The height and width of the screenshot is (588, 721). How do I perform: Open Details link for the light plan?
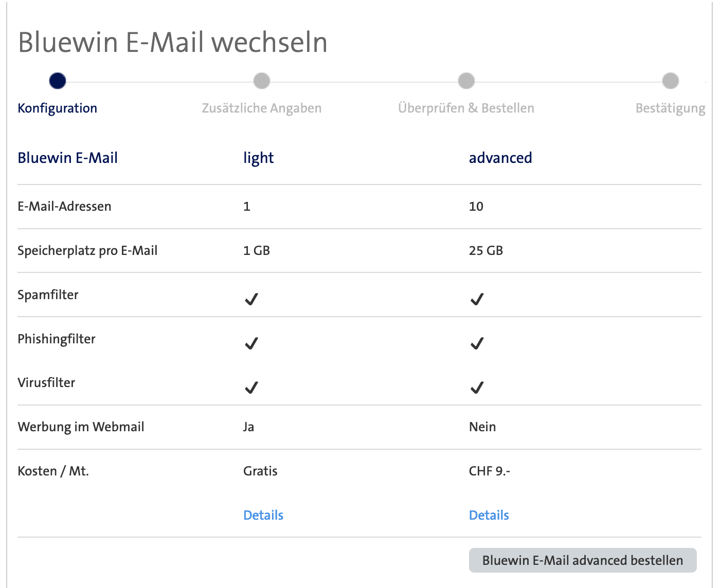point(263,515)
